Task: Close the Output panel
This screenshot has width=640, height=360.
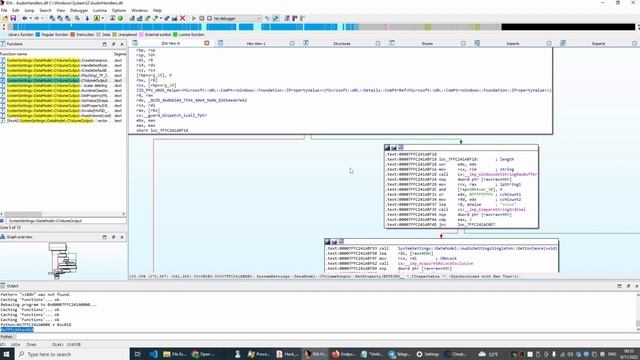Action: (636, 286)
